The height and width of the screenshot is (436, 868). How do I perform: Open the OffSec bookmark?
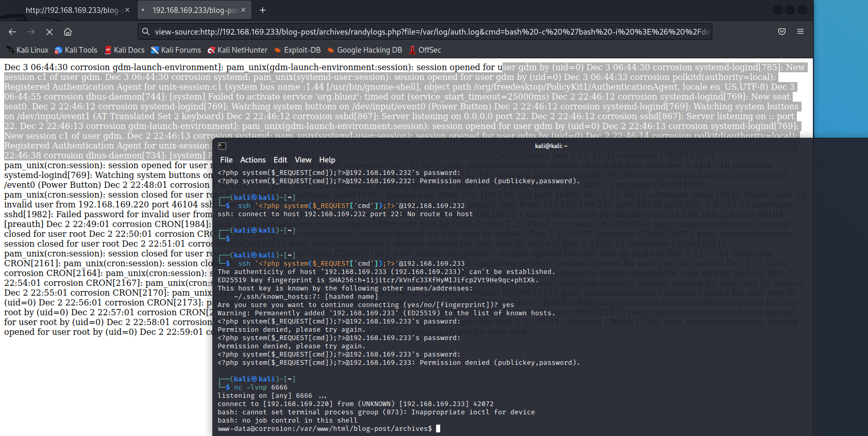pyautogui.click(x=425, y=50)
